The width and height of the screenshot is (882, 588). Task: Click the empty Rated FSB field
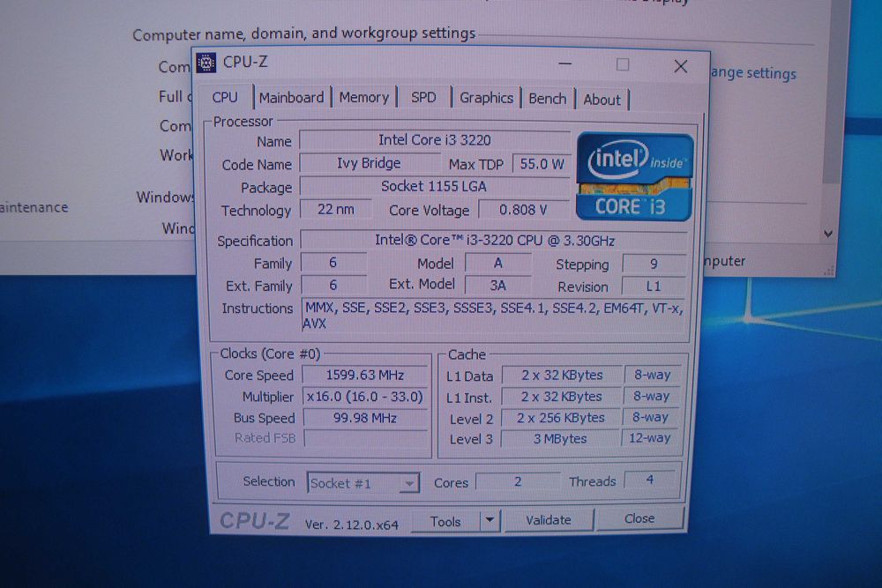[366, 438]
